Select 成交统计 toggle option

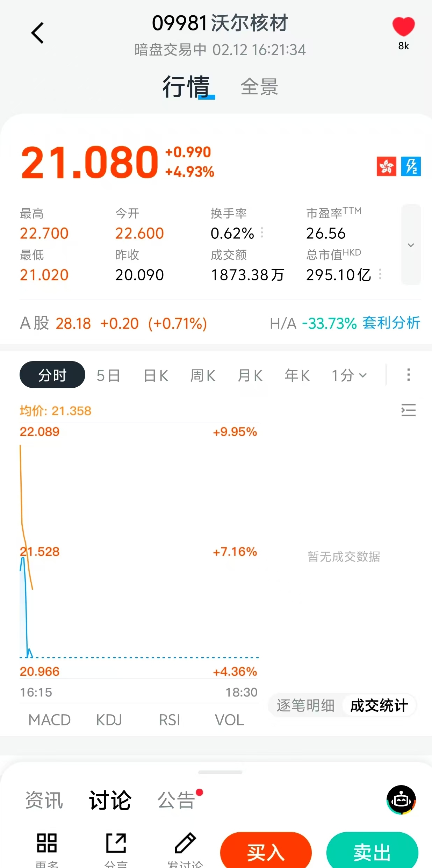pyautogui.click(x=379, y=705)
